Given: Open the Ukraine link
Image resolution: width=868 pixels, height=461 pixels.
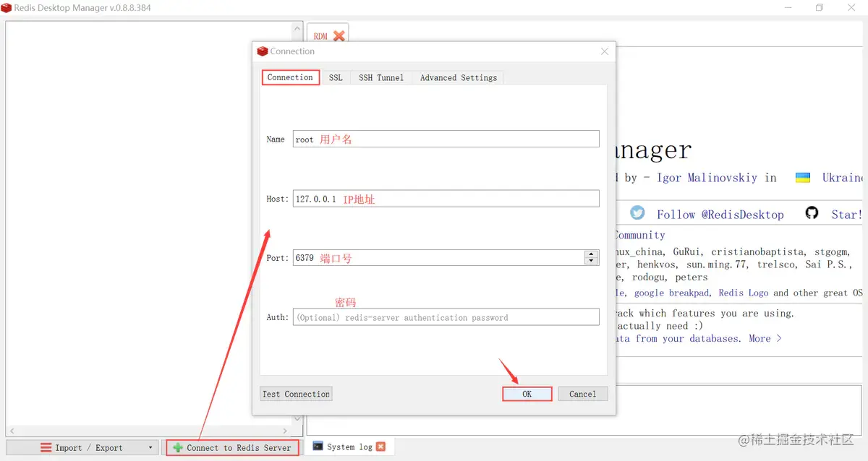Looking at the screenshot, I should tap(842, 177).
